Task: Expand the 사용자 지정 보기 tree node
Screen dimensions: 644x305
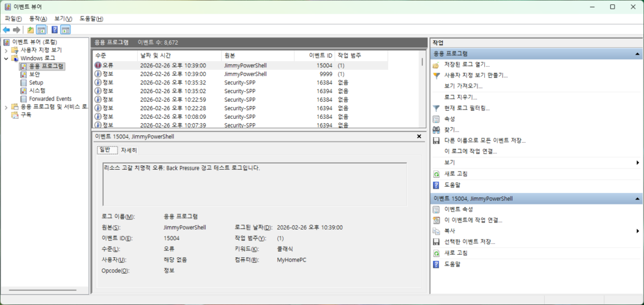Action: point(6,50)
